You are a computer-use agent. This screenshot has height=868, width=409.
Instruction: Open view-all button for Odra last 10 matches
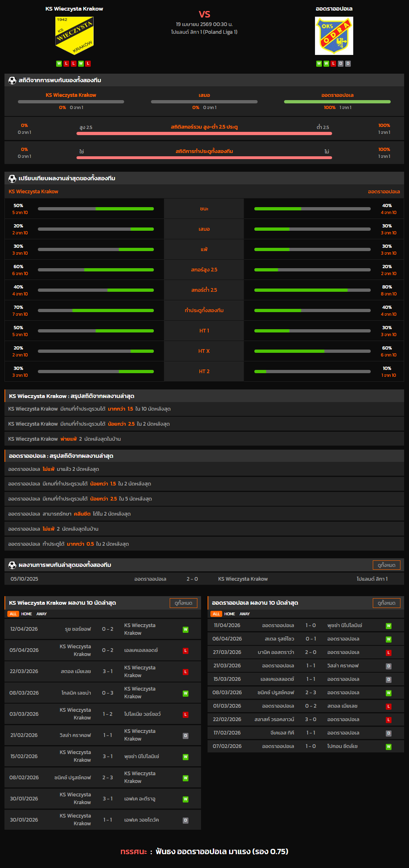tap(386, 603)
